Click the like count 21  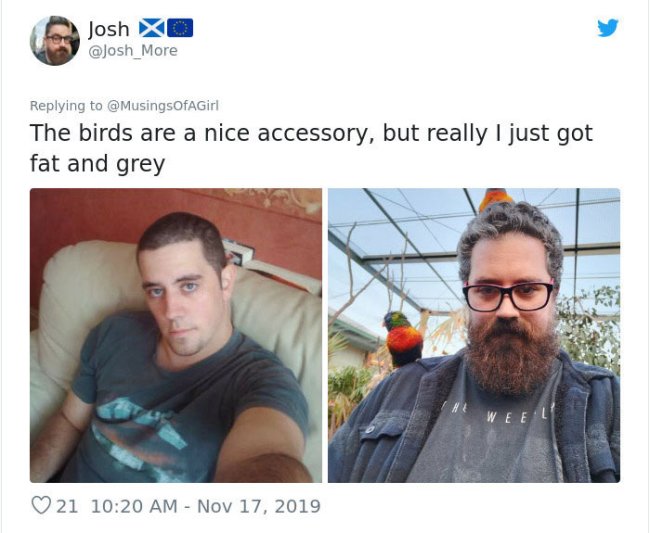[x=67, y=506]
